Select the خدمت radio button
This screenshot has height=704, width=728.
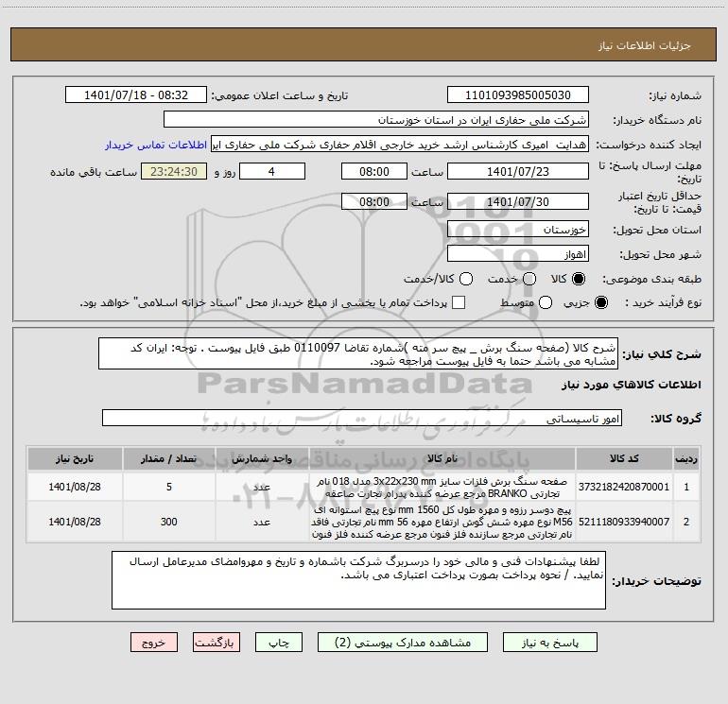pos(529,279)
